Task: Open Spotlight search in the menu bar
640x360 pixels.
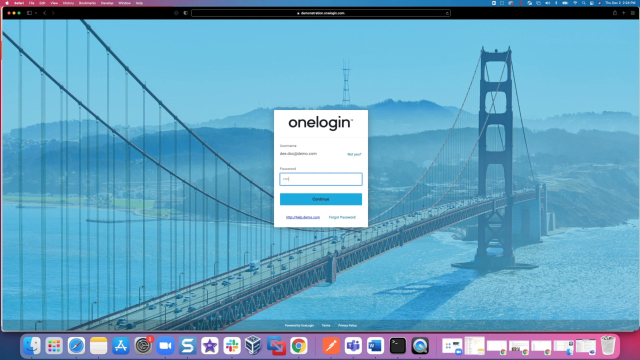Action: [x=584, y=3]
